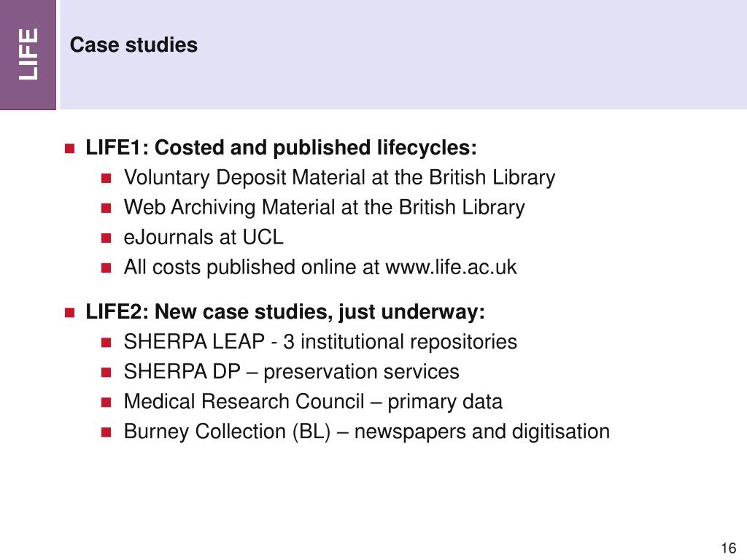The width and height of the screenshot is (747, 560).
Task: Click the 'Case studies' slide title
Action: (x=133, y=45)
